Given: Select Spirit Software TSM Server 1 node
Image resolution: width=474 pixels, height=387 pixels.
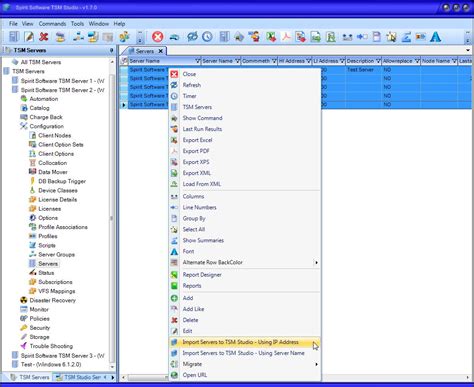Looking at the screenshot, I should [x=62, y=81].
